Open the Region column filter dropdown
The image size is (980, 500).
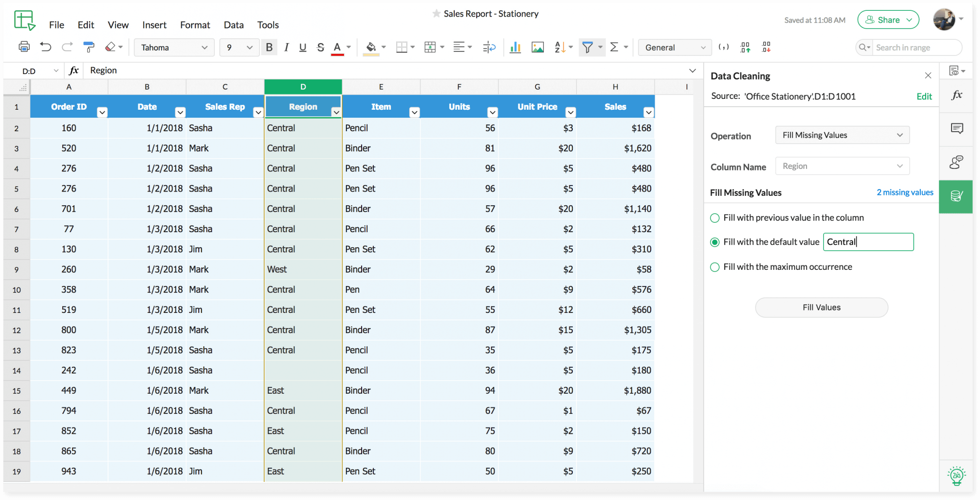(337, 112)
